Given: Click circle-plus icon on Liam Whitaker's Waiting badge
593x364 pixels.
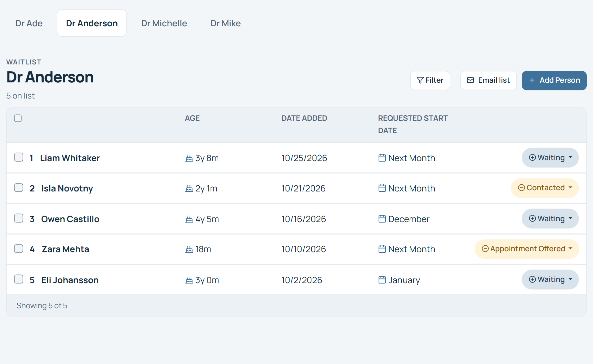Looking at the screenshot, I should click(532, 157).
